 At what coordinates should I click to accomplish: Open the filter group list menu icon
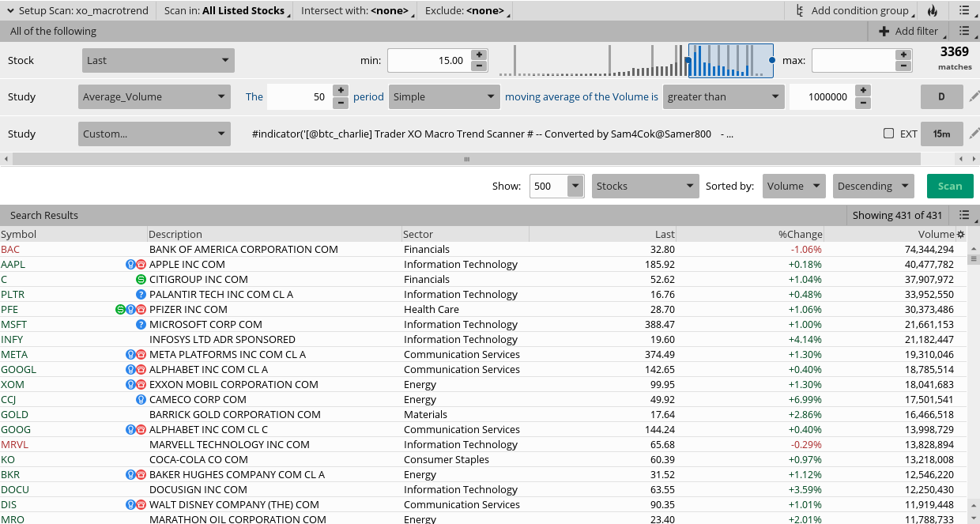[963, 31]
